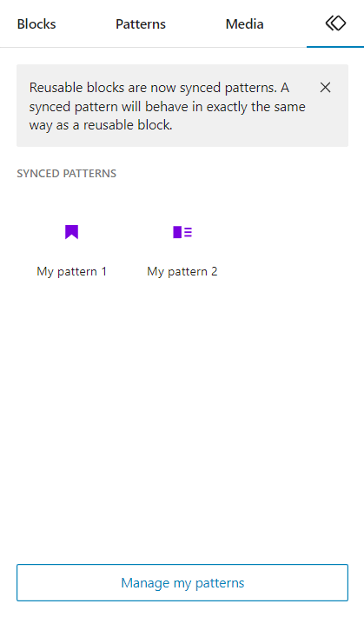Viewport: 364px width, 617px height.
Task: Open the synced patterns diamond icon tab
Action: click(x=335, y=23)
